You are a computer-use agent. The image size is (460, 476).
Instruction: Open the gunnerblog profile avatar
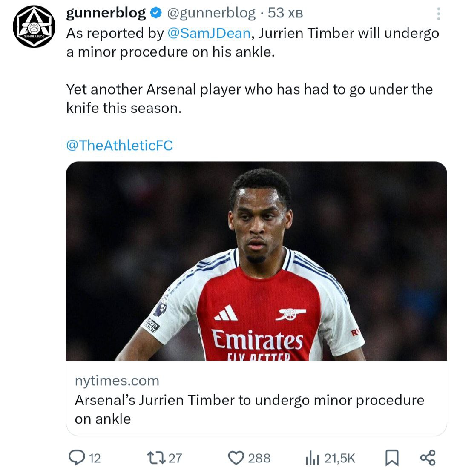point(34,27)
